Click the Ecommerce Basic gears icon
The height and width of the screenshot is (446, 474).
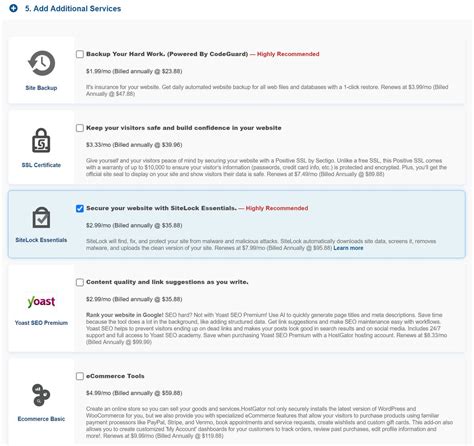coord(41,395)
